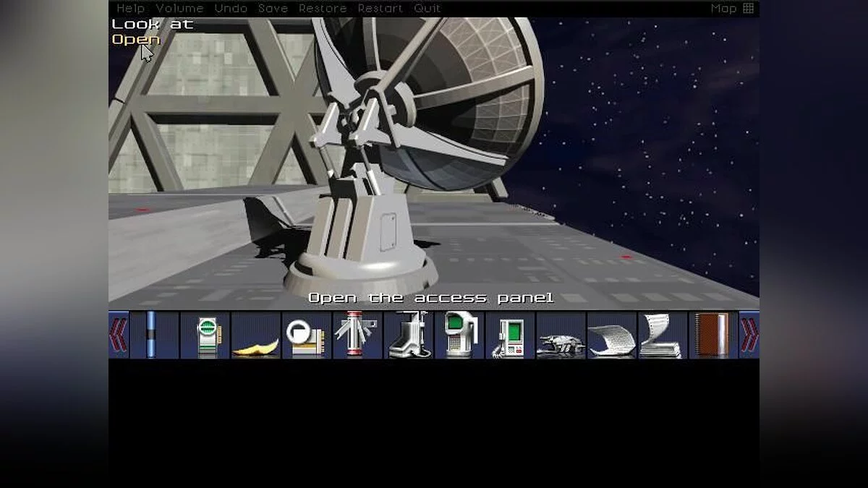Open the Volume menu item
Image resolution: width=868 pixels, height=488 pixels.
tap(180, 8)
